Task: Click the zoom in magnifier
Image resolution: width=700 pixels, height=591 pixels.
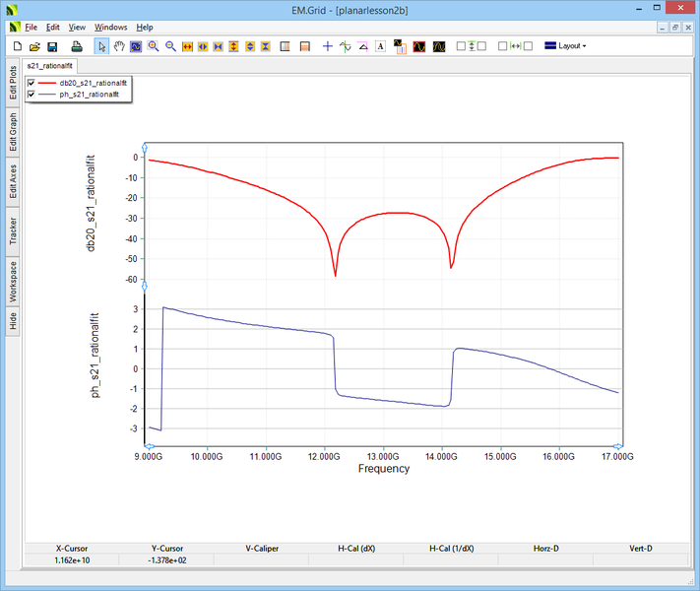Action: pos(154,46)
